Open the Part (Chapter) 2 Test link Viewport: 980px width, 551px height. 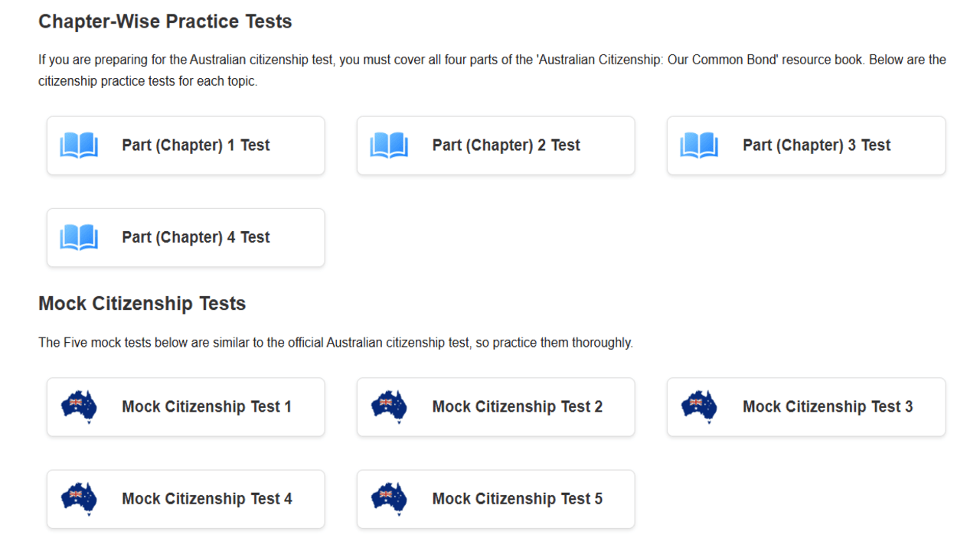click(506, 145)
